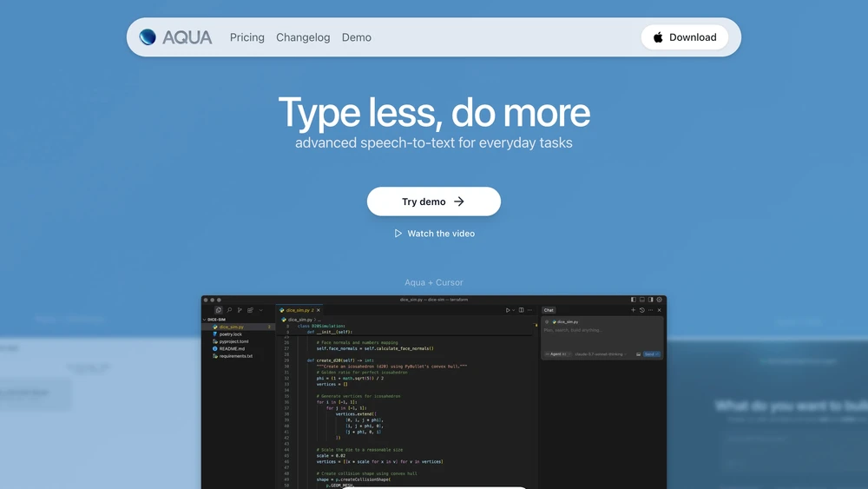Toggle primary sidebar icon in Cursor title bar
The width and height of the screenshot is (868, 489).
[634, 300]
